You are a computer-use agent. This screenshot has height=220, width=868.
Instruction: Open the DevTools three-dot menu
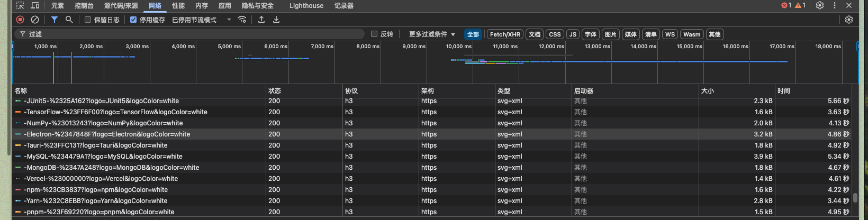(x=835, y=5)
